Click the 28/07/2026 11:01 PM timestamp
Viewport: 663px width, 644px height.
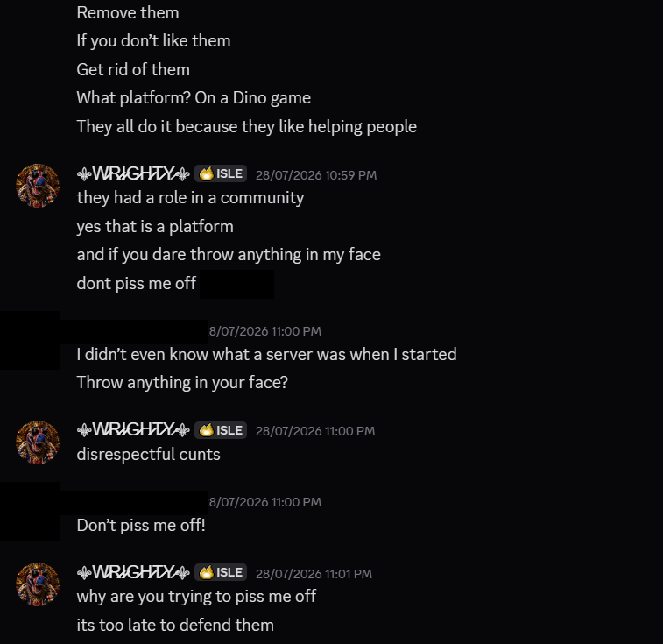click(x=314, y=574)
